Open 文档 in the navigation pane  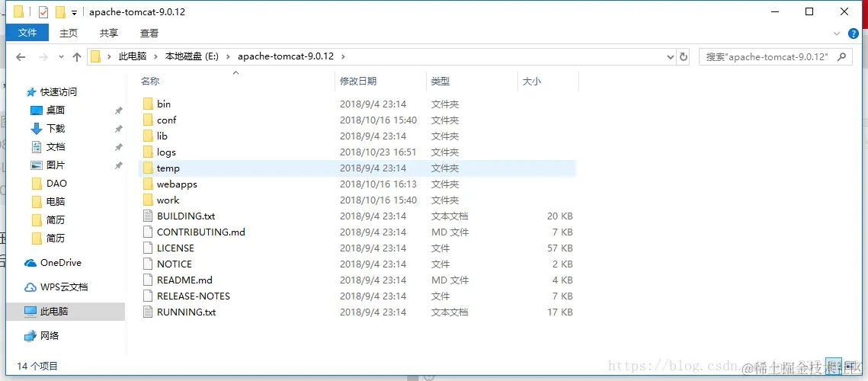56,147
